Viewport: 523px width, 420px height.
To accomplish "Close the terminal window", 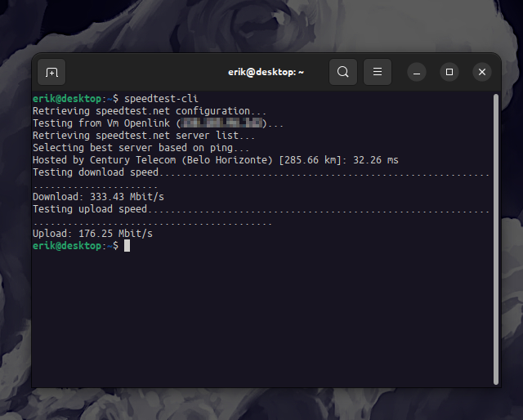I will (482, 72).
